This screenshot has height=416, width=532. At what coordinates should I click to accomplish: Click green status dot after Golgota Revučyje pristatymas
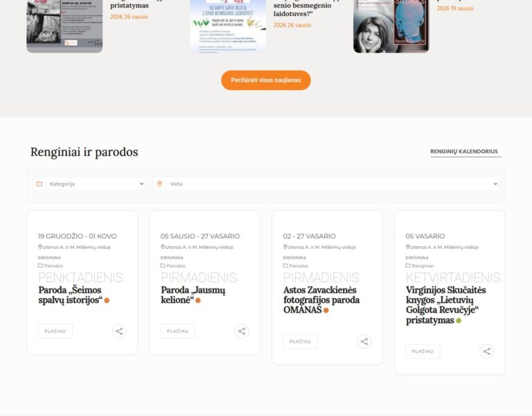tap(459, 320)
